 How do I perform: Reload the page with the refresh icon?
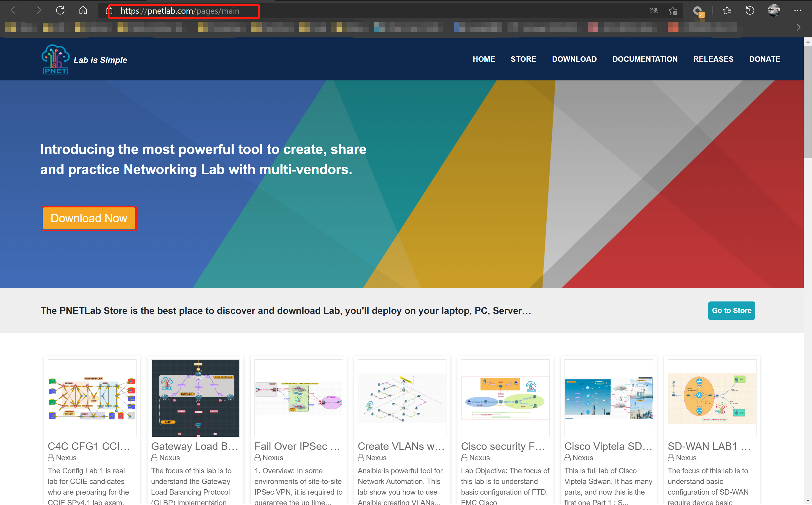coord(60,11)
